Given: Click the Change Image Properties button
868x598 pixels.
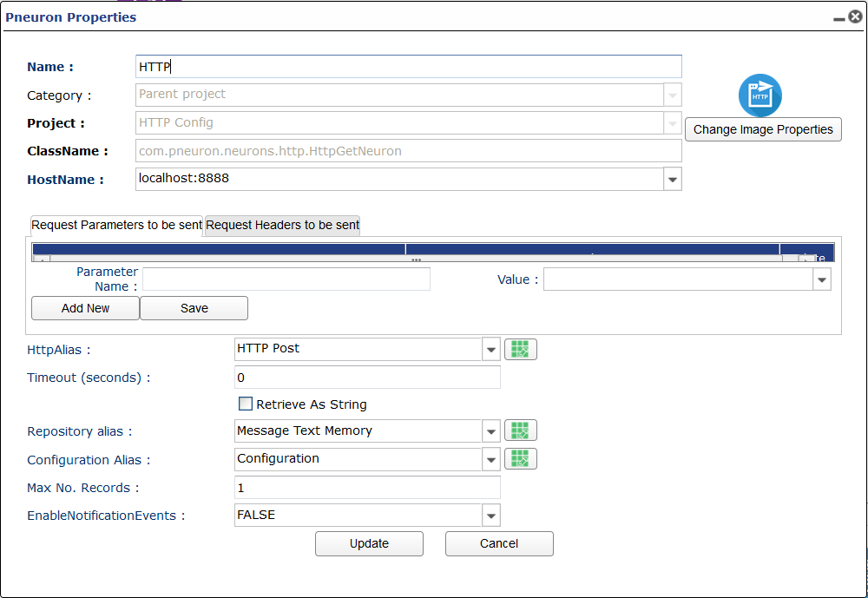Looking at the screenshot, I should pyautogui.click(x=763, y=129).
